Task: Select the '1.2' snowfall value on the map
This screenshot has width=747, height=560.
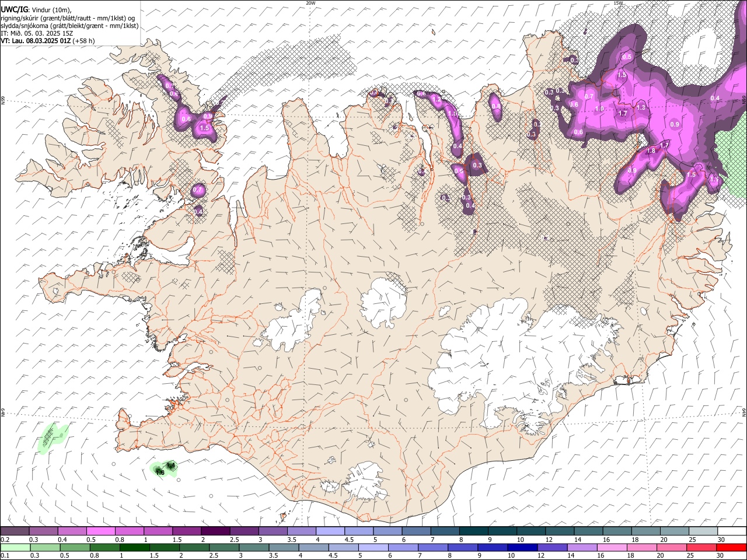Action: tap(437, 100)
